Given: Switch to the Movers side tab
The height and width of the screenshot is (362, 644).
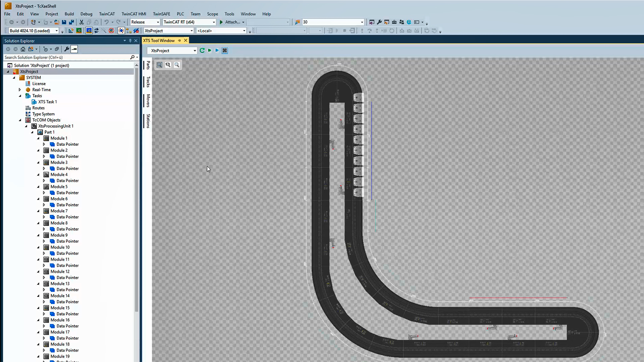Looking at the screenshot, I should 149,100.
